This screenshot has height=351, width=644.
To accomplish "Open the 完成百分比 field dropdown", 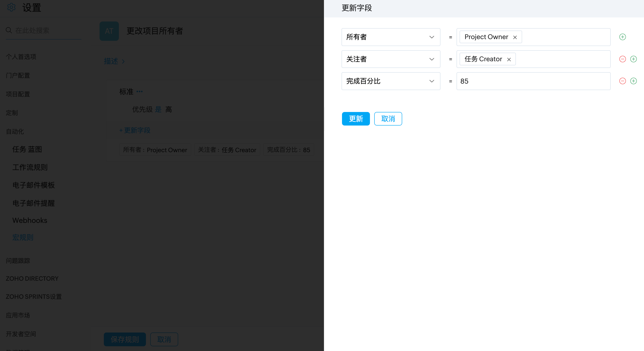I will (x=391, y=81).
